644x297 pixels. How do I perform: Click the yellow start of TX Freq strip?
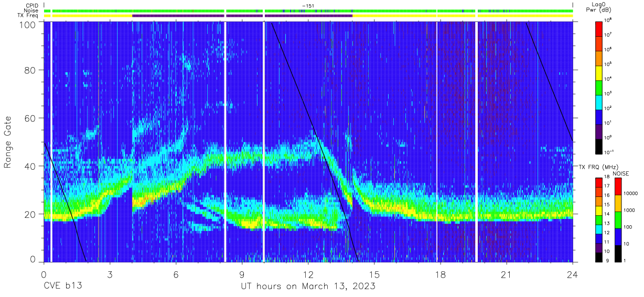point(88,16)
